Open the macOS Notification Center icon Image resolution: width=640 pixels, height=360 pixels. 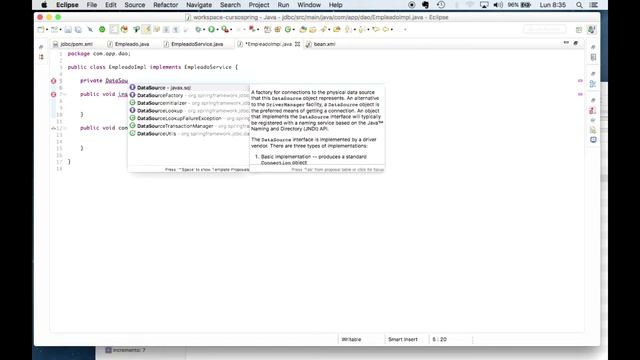[594, 5]
